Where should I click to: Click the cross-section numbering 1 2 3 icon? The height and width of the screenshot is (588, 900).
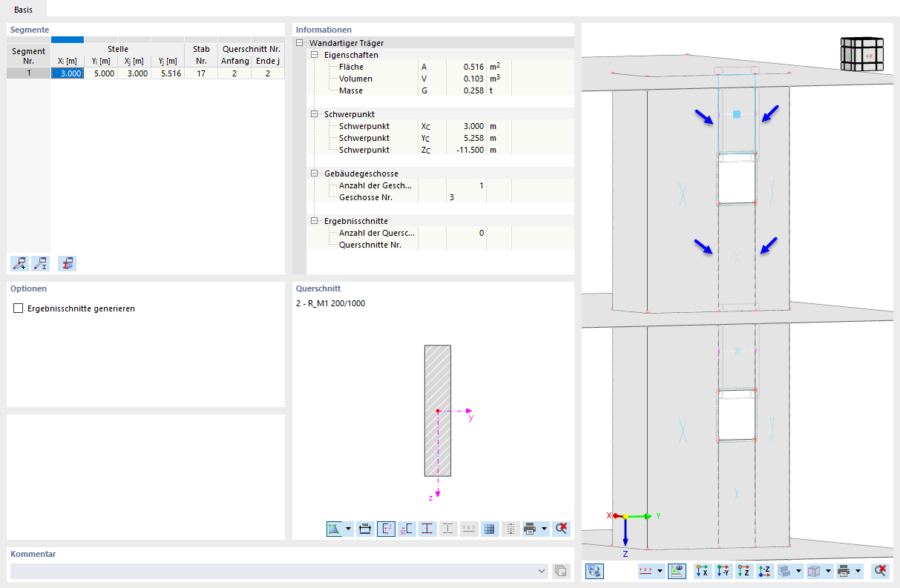click(469, 529)
